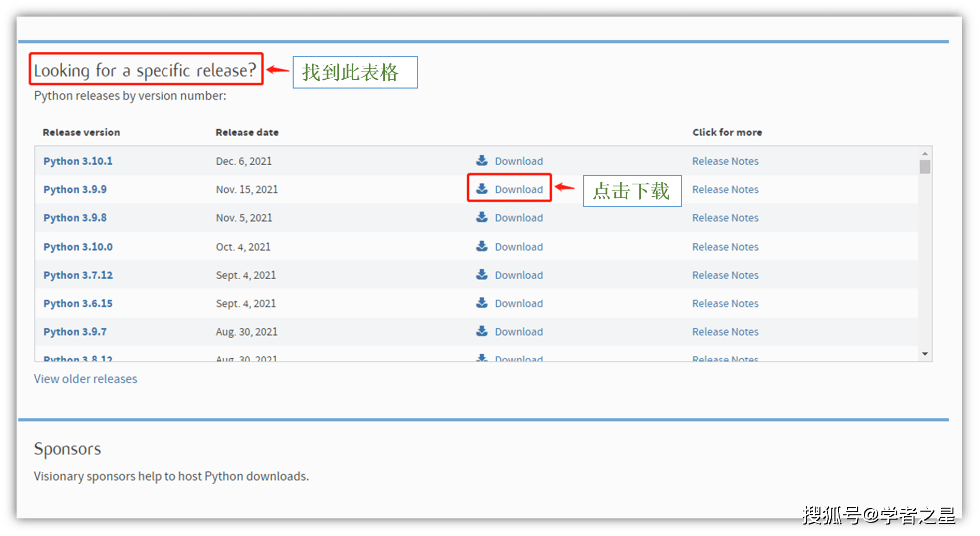Click Release Notes for Python 3.10.1
980x536 pixels.
[x=725, y=161]
